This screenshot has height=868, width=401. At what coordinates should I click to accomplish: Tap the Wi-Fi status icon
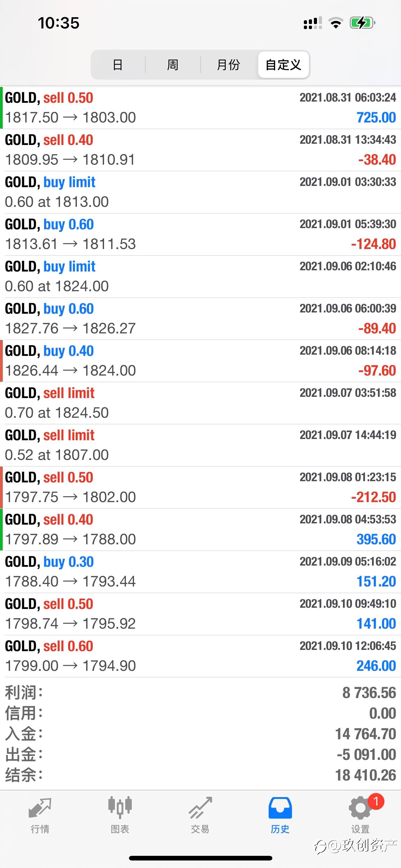pyautogui.click(x=335, y=23)
